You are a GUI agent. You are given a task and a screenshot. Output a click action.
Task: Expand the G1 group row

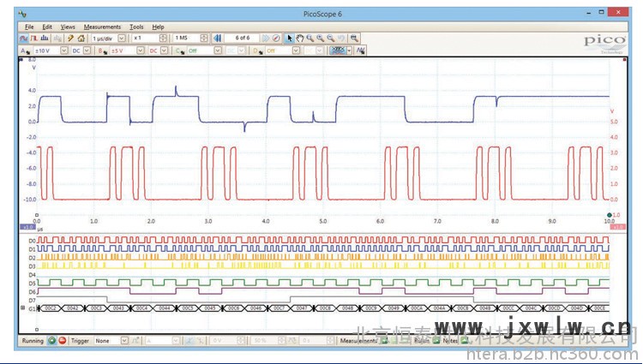pos(22,308)
